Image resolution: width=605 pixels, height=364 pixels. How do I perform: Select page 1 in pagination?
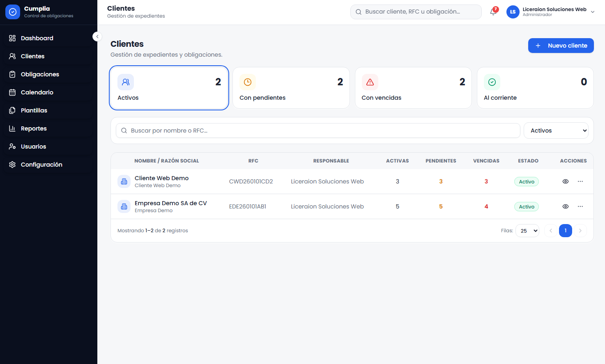click(x=566, y=231)
